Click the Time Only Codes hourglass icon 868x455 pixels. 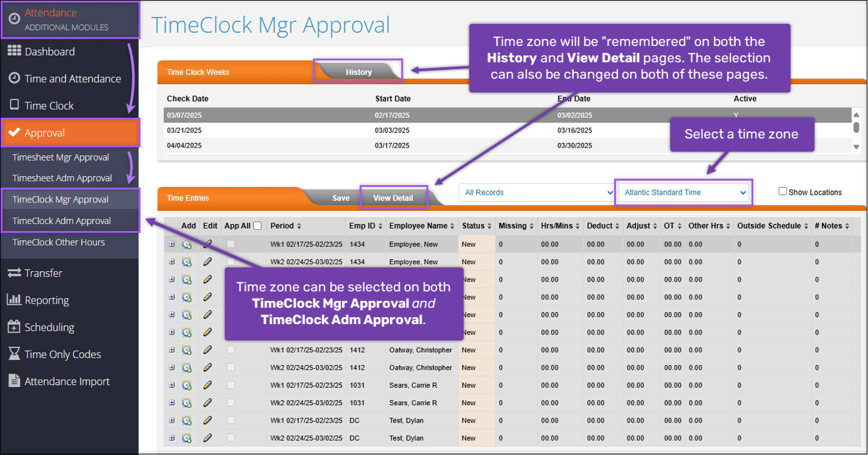[15, 354]
